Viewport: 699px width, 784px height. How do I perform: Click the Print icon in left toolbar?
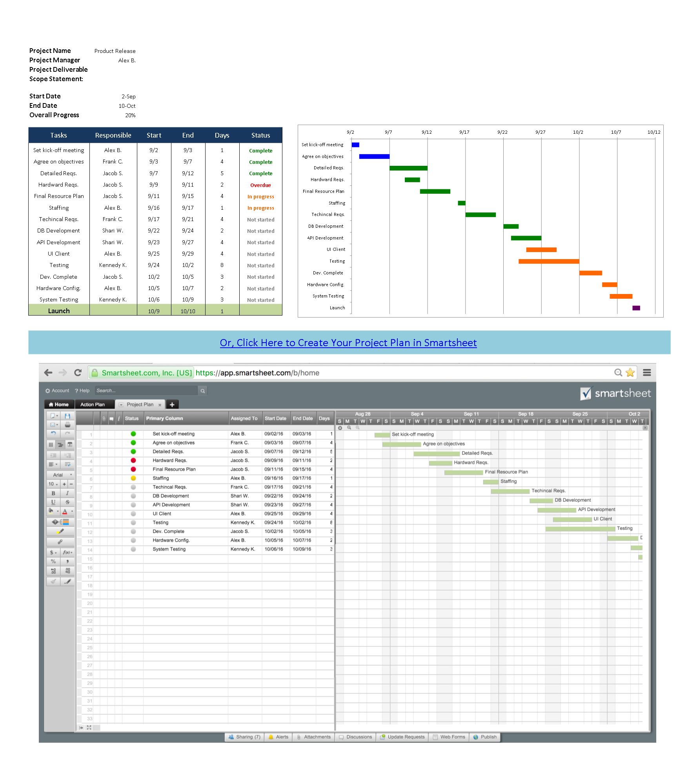[67, 425]
